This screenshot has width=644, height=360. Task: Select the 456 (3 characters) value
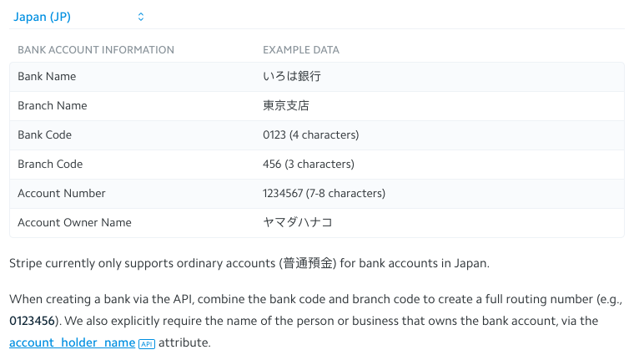[309, 165]
